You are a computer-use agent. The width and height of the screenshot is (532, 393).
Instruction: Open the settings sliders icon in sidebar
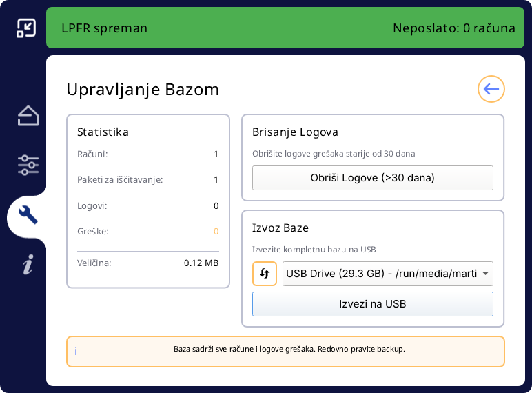28,165
